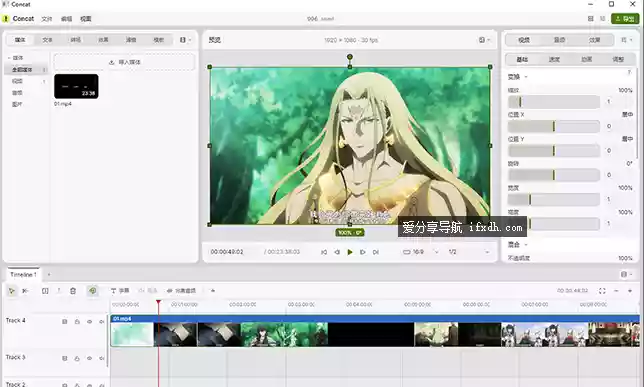Play the preview video

click(350, 252)
